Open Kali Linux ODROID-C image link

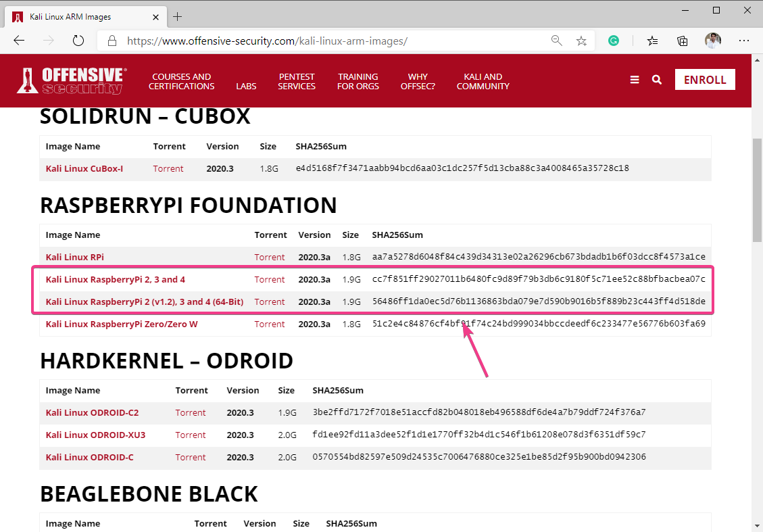coord(89,458)
